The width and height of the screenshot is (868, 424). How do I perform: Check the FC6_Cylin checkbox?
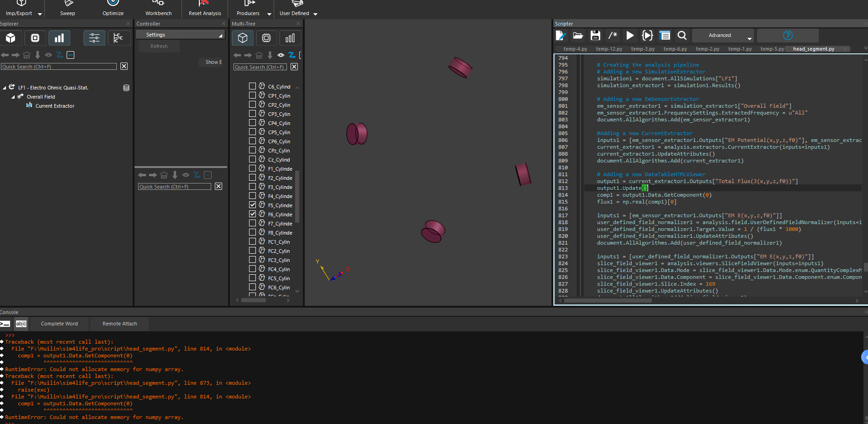252,287
